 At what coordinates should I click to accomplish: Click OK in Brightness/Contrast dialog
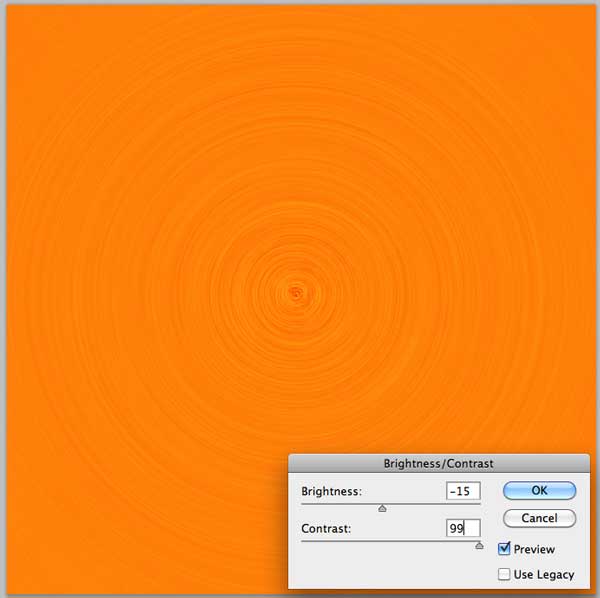[539, 490]
